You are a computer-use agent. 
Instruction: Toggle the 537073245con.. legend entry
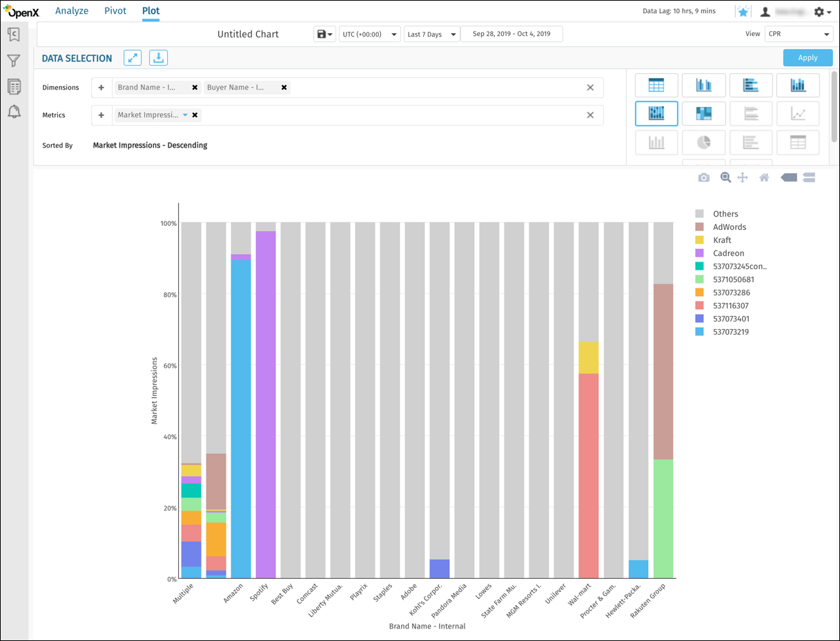pyautogui.click(x=731, y=266)
